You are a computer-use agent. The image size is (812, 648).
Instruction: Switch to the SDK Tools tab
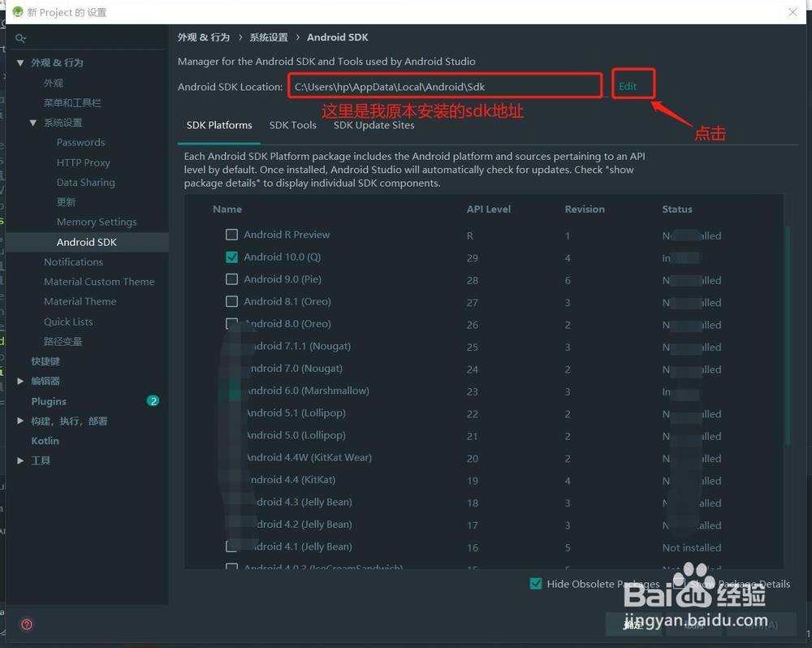tap(293, 124)
